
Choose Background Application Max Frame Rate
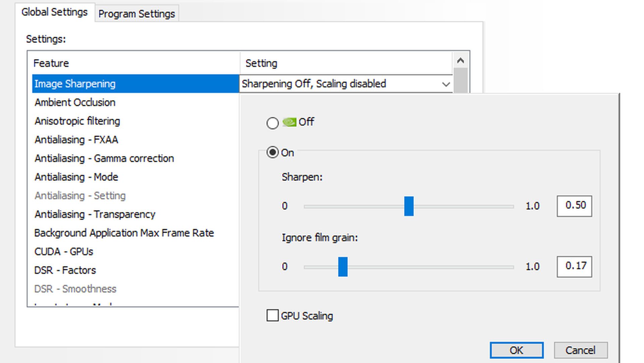tap(124, 233)
